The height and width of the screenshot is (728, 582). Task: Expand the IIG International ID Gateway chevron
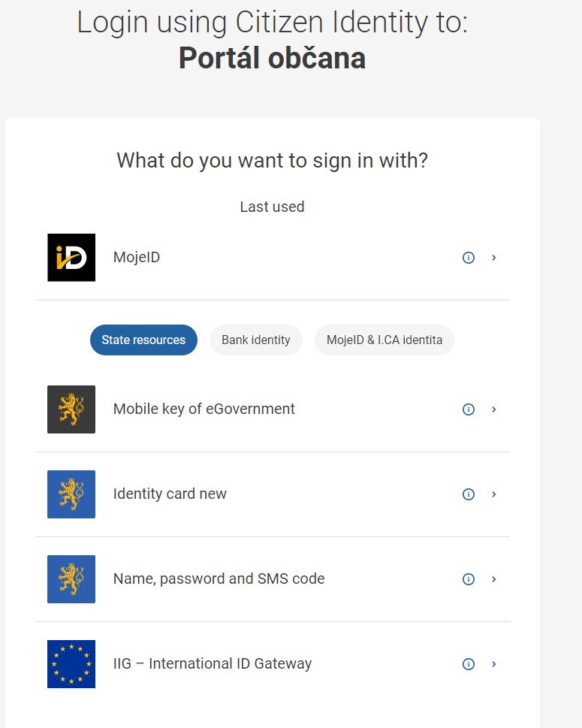494,664
